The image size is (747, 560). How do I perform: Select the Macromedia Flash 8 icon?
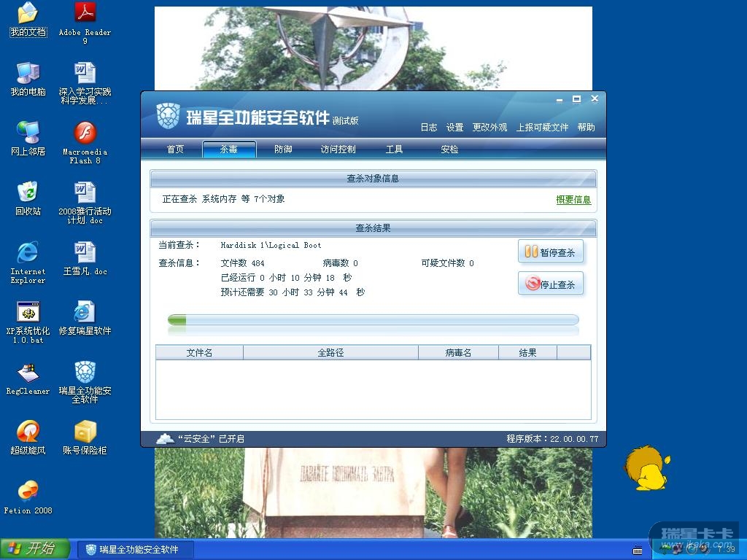click(85, 143)
